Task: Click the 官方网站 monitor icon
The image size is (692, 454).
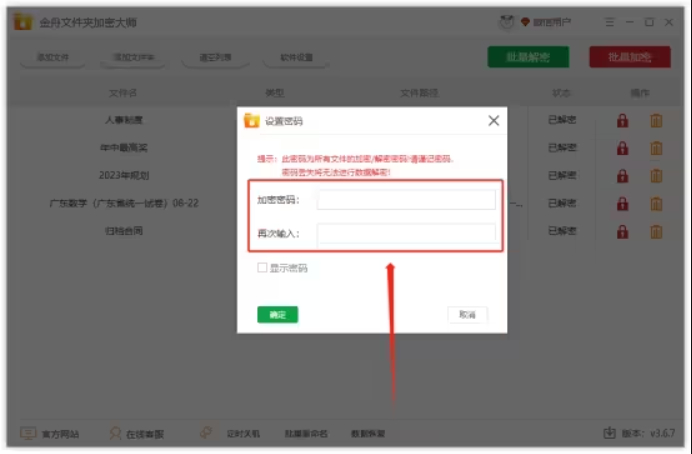Action: click(x=28, y=433)
